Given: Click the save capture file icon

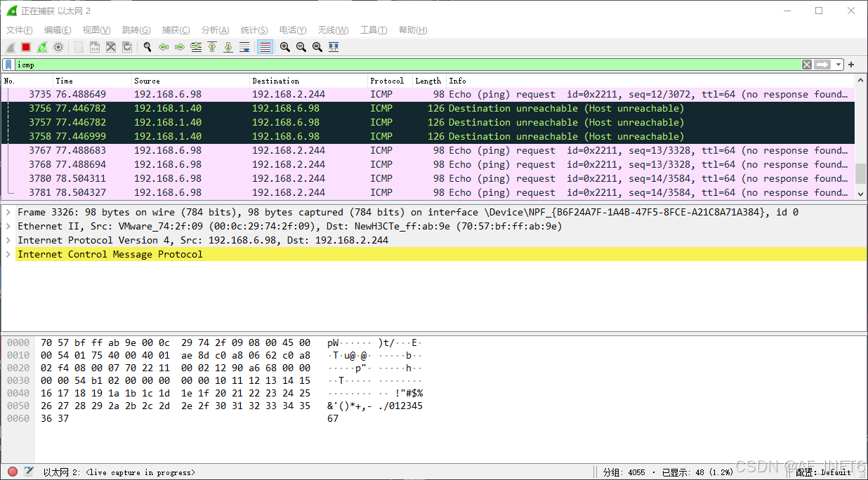Looking at the screenshot, I should coord(95,47).
